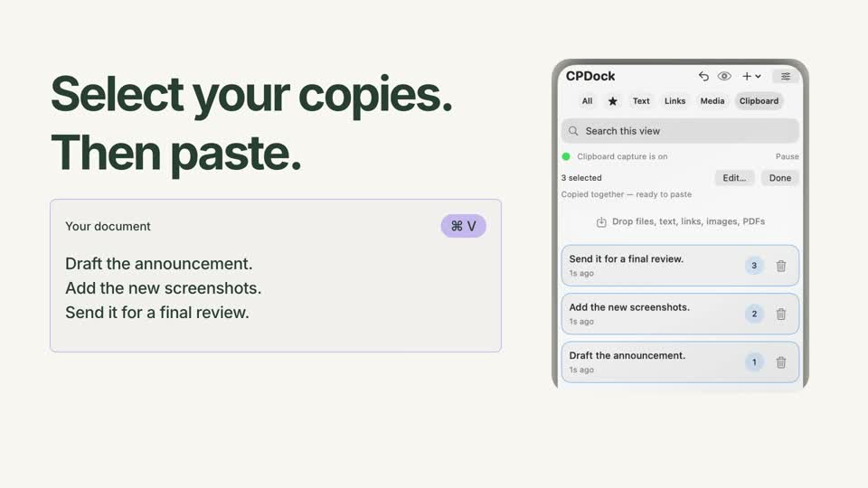Click 'Draft the announcement.' line in the document

(x=159, y=263)
